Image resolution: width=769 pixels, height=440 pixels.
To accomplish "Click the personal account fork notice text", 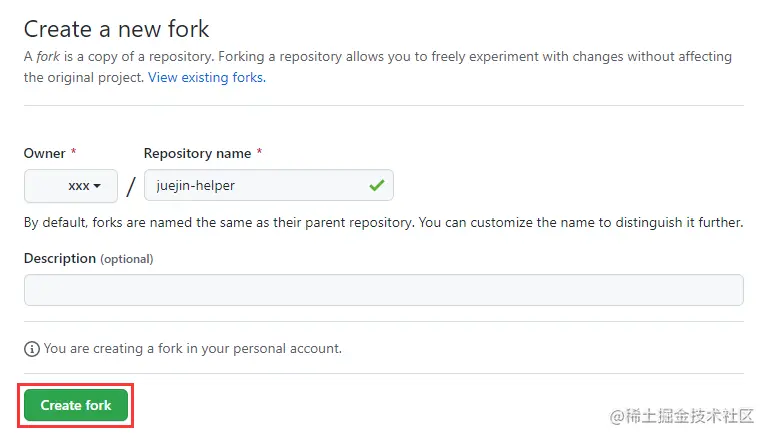I will click(x=193, y=349).
